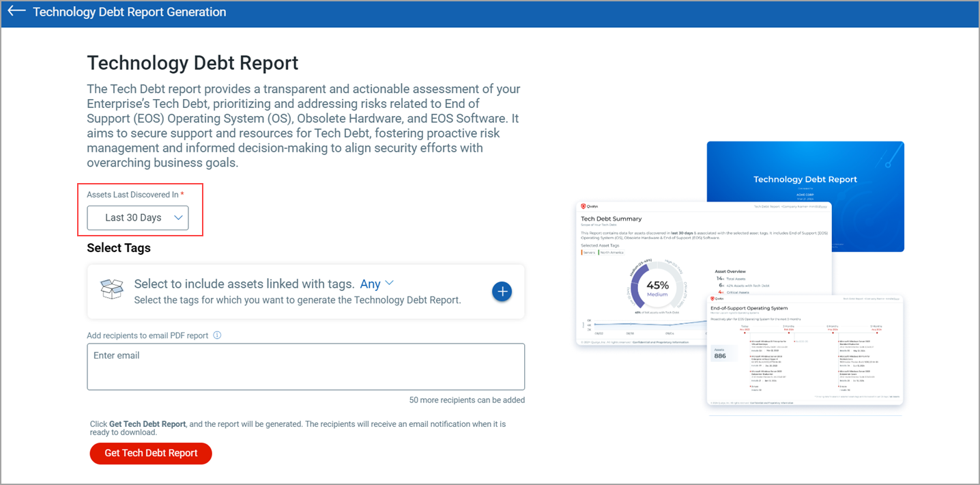This screenshot has width=980, height=485.
Task: Click the Get Tech Debt Report button
Action: point(151,453)
